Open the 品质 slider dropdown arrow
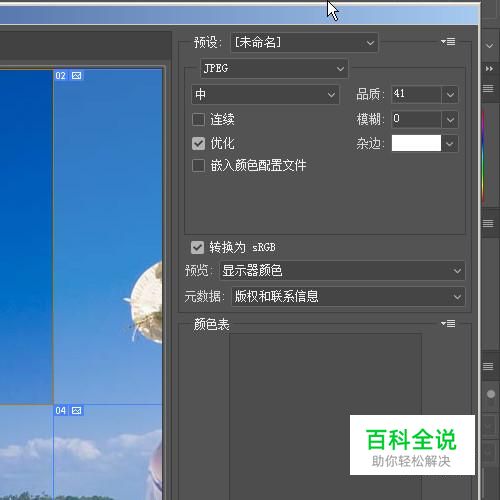The image size is (500, 500). click(x=450, y=95)
